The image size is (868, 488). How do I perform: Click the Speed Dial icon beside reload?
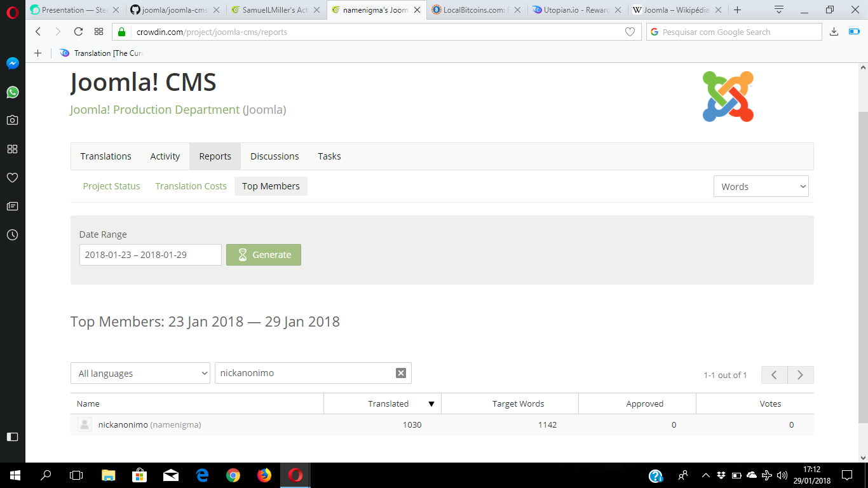(98, 32)
